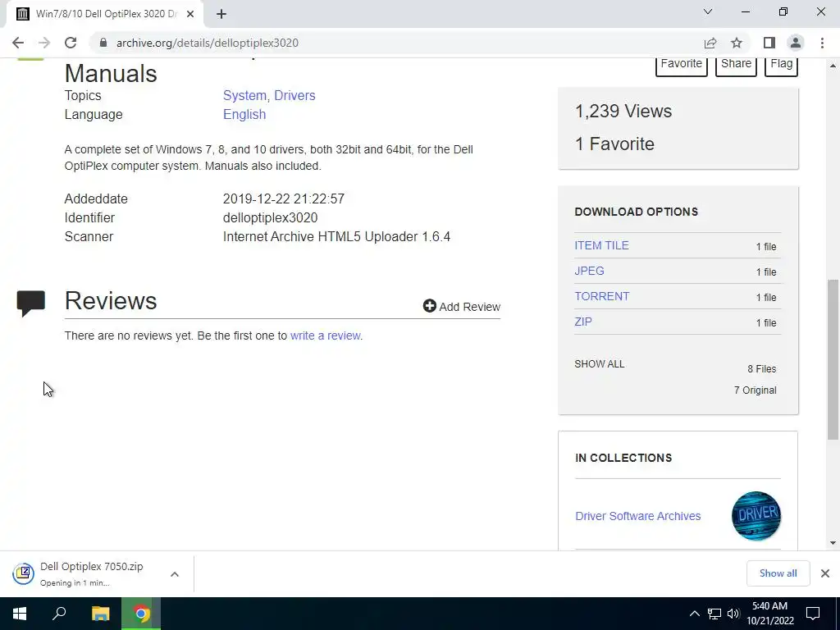Open a new tab with the plus button
Viewport: 840px width, 630px height.
point(221,14)
